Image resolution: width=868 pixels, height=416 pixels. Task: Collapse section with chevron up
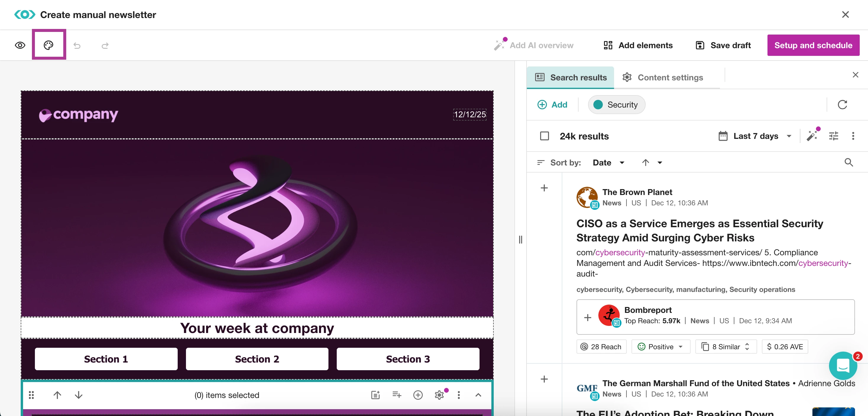pyautogui.click(x=478, y=395)
